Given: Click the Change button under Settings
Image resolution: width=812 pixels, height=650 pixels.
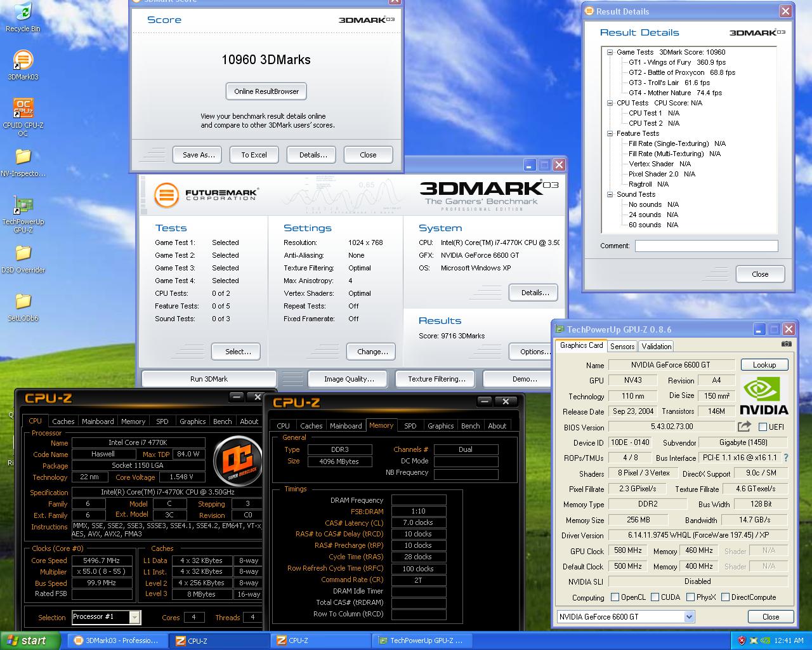Looking at the screenshot, I should click(372, 352).
